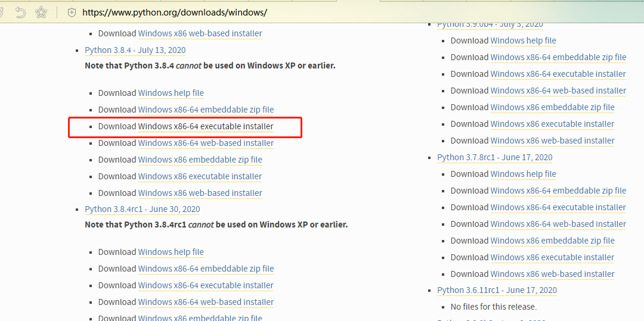The width and height of the screenshot is (644, 321).
Task: Download Windows x86-64 web-based installer for Python 3.8.4
Action: pos(206,143)
